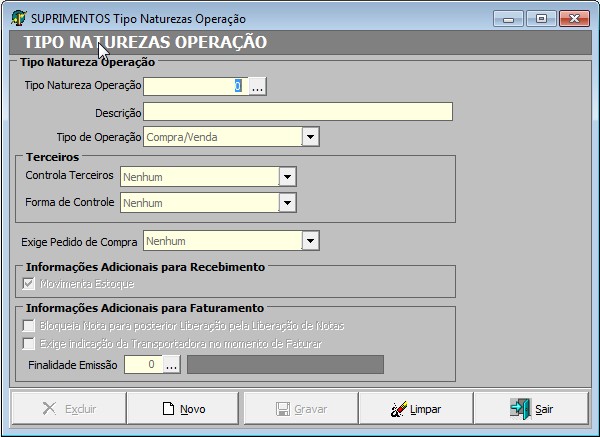This screenshot has height=437, width=600.
Task: Expand the Tipo de Operação dropdown
Action: pos(310,137)
